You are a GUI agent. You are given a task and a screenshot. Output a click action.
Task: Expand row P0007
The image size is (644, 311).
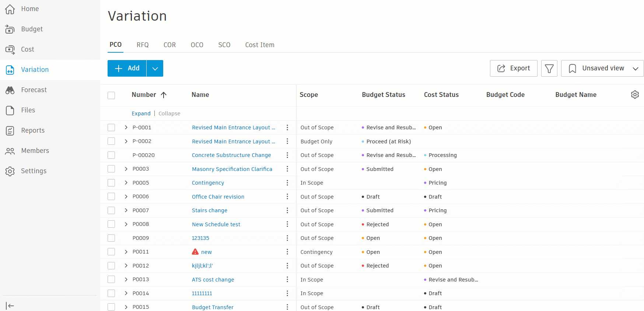click(x=126, y=210)
